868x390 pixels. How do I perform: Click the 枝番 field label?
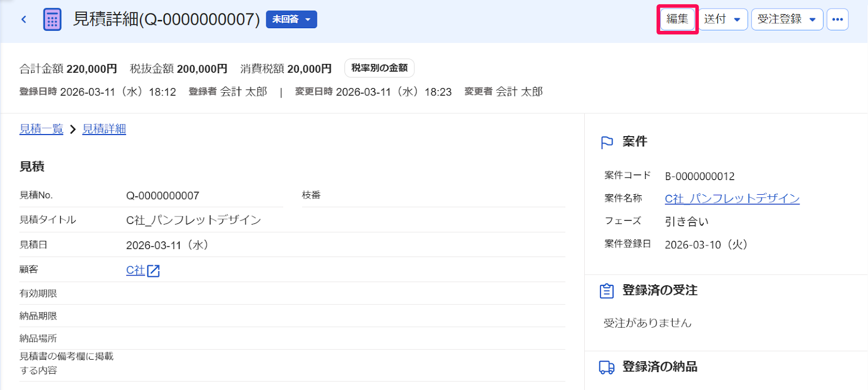(x=311, y=195)
